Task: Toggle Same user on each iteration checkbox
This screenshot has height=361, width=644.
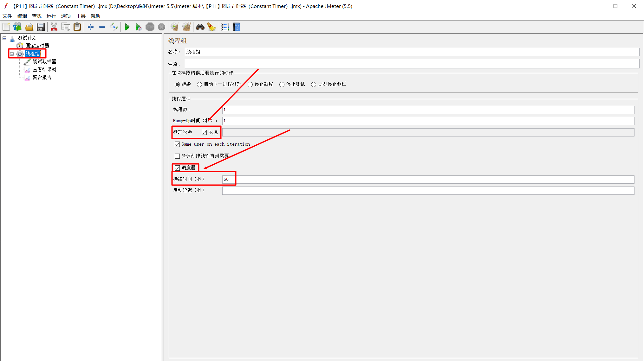Action: [177, 144]
